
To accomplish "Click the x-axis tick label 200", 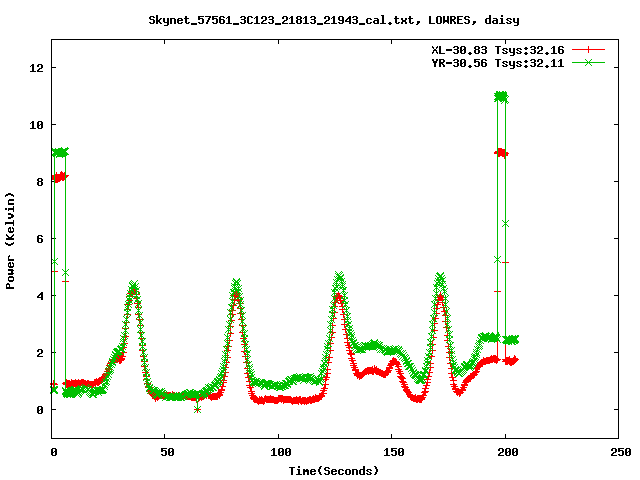I will (x=507, y=452).
